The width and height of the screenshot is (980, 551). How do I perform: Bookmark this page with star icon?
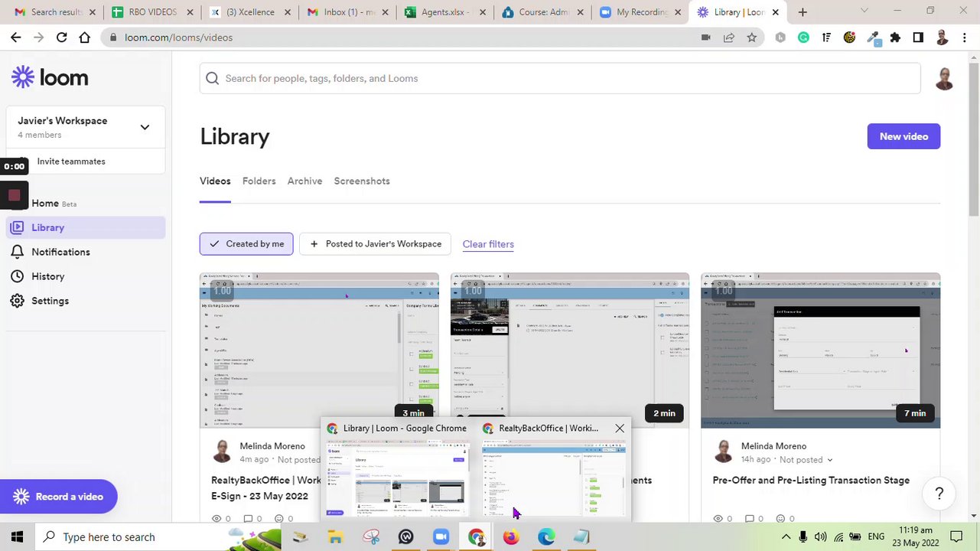(751, 37)
